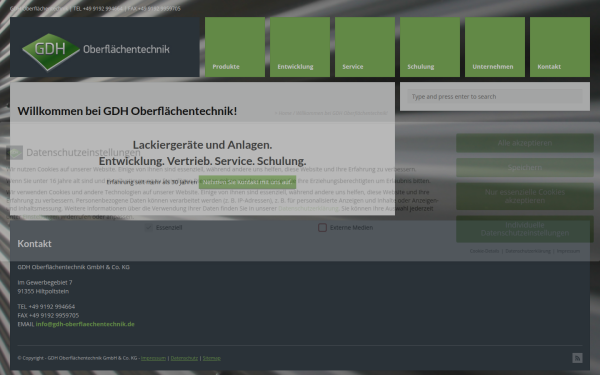The width and height of the screenshot is (600, 375).
Task: Click the info@gdh-oberflaechentechnik.de email link
Action: 85,324
